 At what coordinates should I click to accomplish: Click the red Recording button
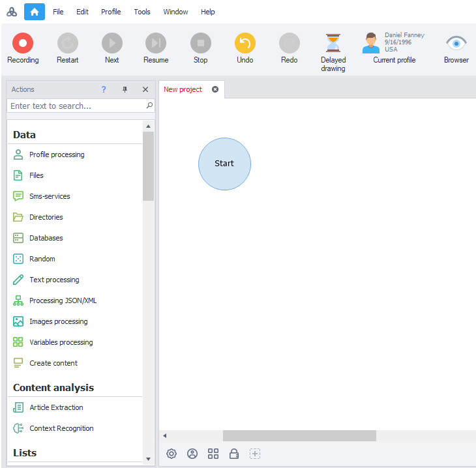pyautogui.click(x=23, y=44)
